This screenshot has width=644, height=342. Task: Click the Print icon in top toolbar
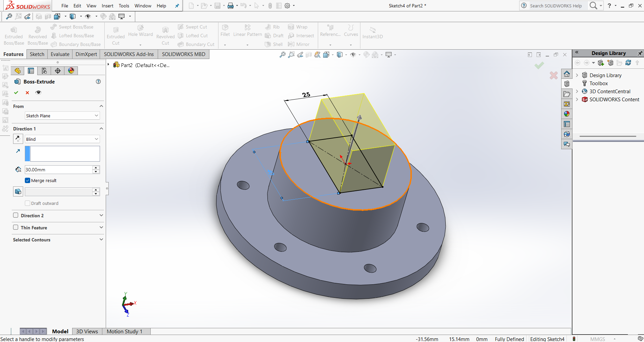231,6
